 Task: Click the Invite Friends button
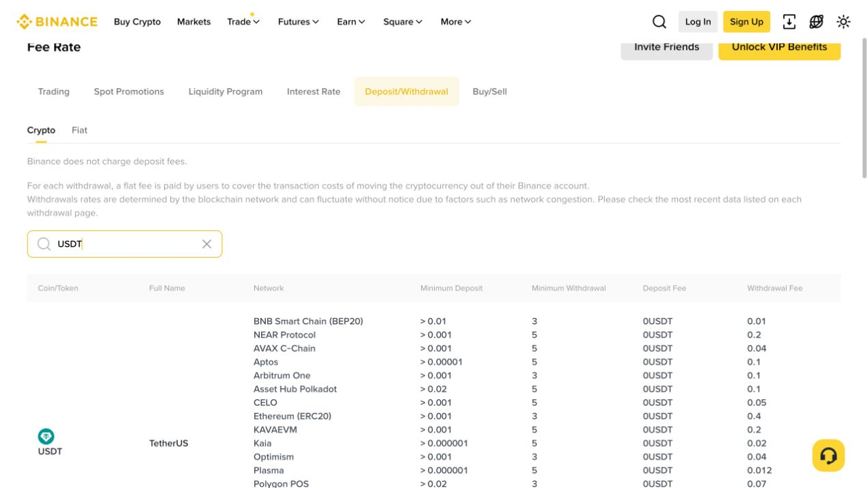666,47
